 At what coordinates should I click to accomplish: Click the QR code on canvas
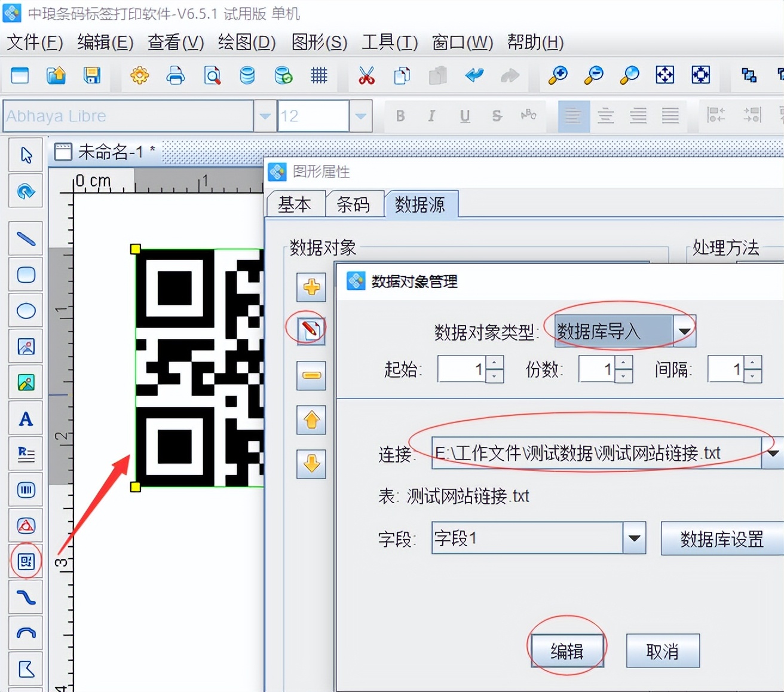200,368
